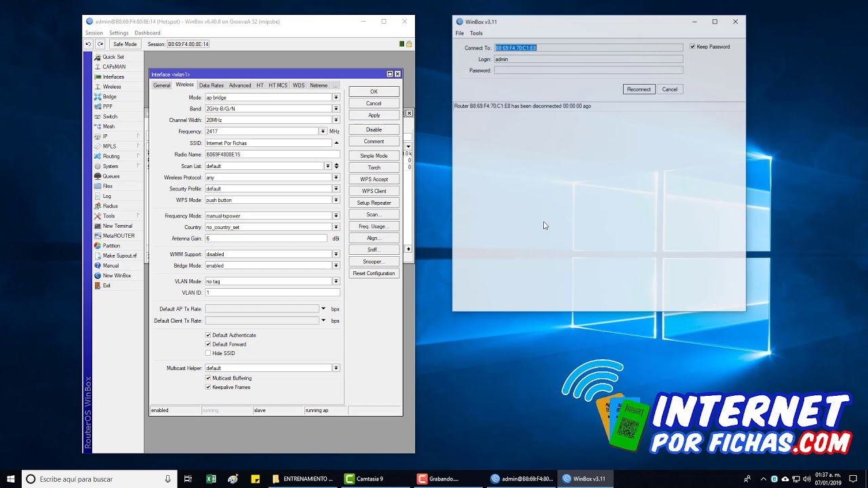Open Radius in the sidebar
868x488 pixels.
pos(110,206)
